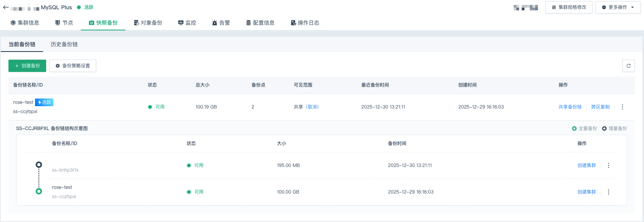This screenshot has height=222, width=644.
Task: Click the back arrow icon
Action: pyautogui.click(x=6, y=7)
